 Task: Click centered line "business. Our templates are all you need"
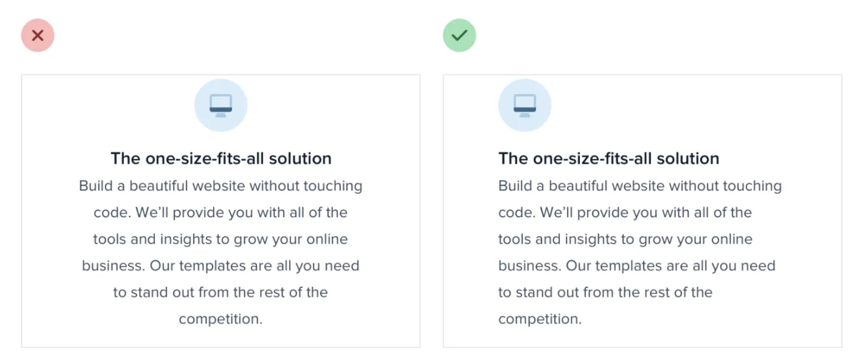pyautogui.click(x=221, y=266)
